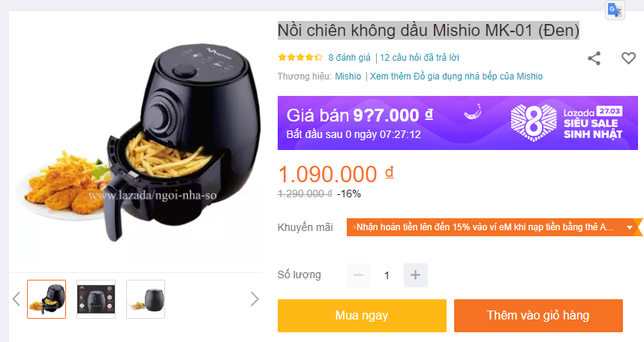644x342 pixels.
Task: Click the share icon
Action: (594, 58)
